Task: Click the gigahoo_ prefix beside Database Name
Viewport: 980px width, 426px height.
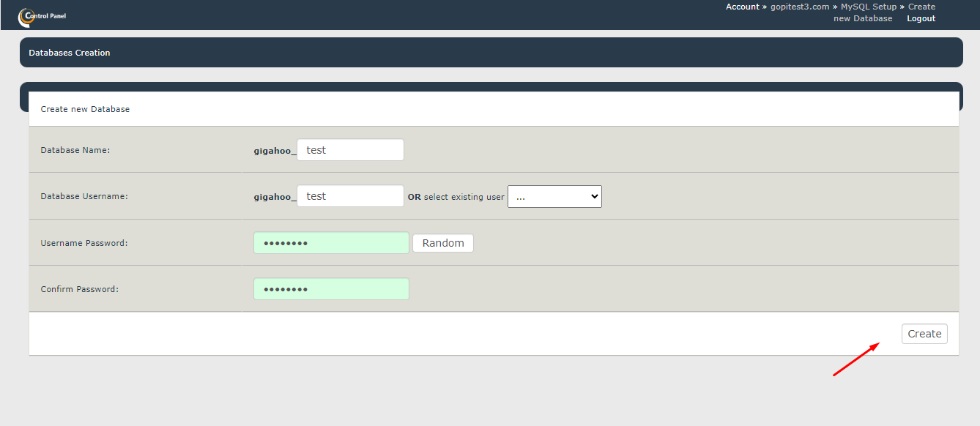Action: pyautogui.click(x=275, y=151)
